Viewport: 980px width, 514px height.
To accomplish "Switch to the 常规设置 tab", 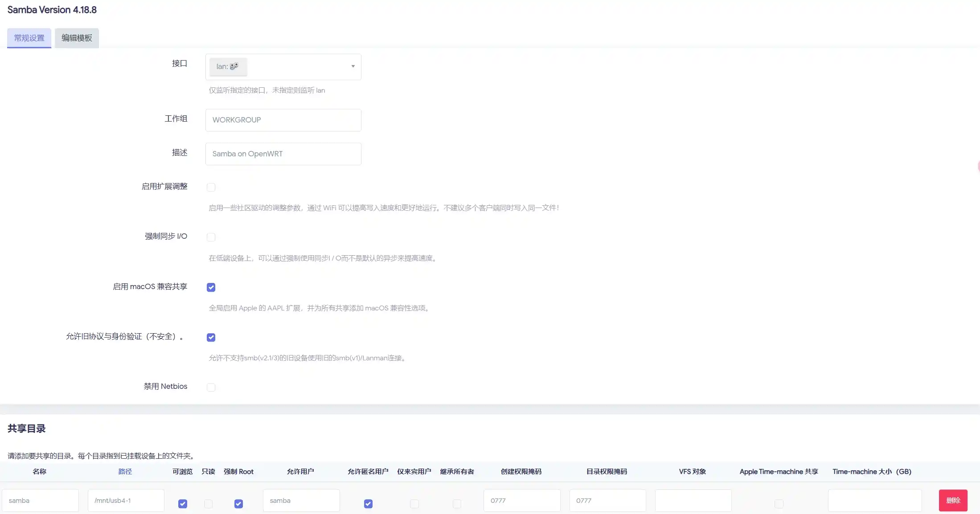I will [x=29, y=38].
